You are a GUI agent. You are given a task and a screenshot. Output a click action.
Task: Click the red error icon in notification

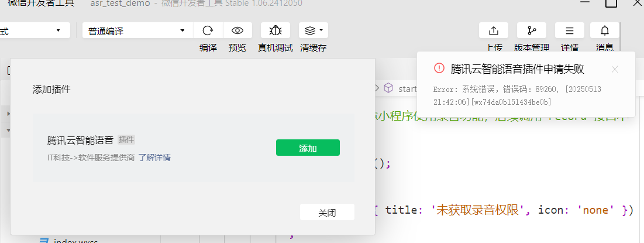pyautogui.click(x=439, y=69)
